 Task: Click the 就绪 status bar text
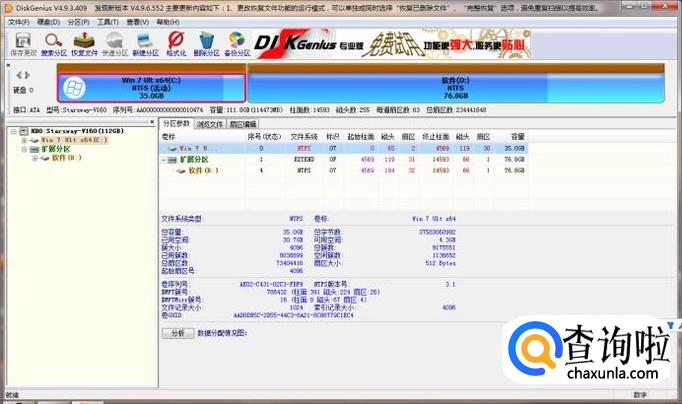pos(12,395)
